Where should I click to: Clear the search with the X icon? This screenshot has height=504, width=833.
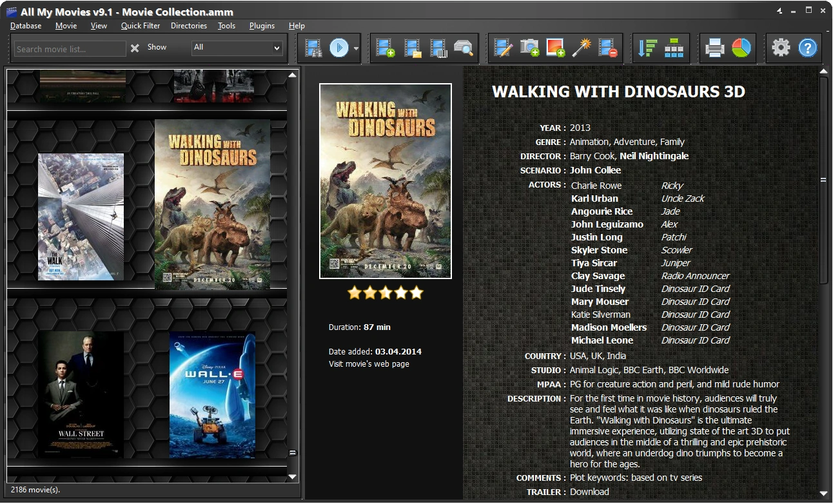[135, 48]
